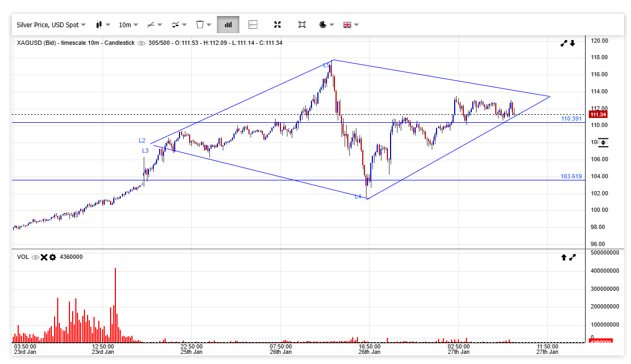
Task: Move the volume panel up
Action: 563,257
